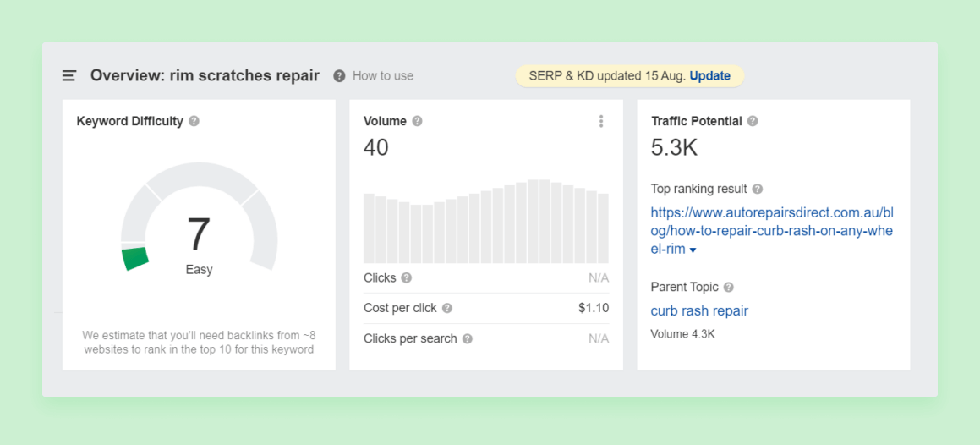Click the first bar in the volume trend chart

coord(369,228)
